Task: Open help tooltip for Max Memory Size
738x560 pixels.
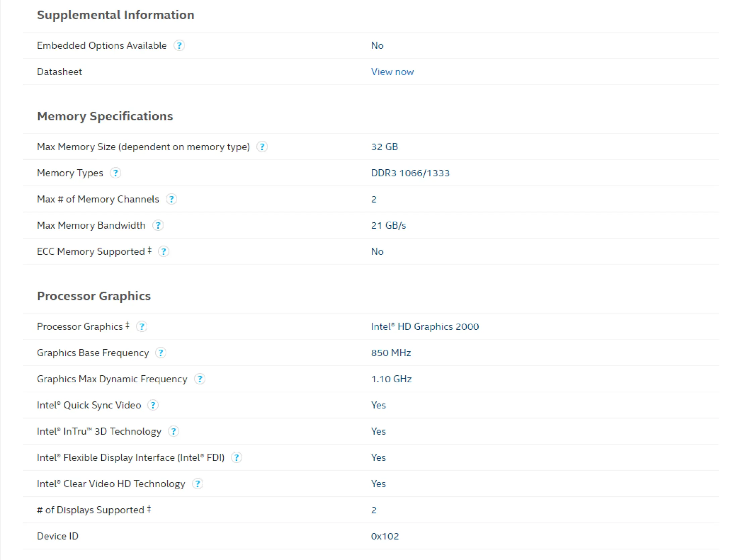Action: tap(262, 147)
